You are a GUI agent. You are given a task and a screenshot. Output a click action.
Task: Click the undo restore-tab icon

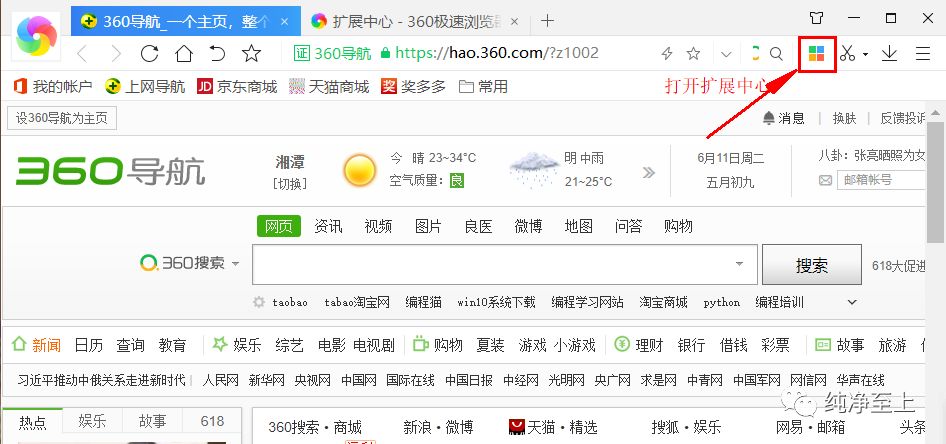click(217, 53)
